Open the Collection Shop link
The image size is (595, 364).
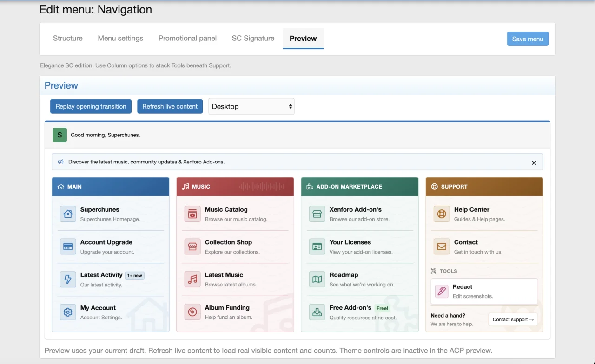click(x=235, y=247)
